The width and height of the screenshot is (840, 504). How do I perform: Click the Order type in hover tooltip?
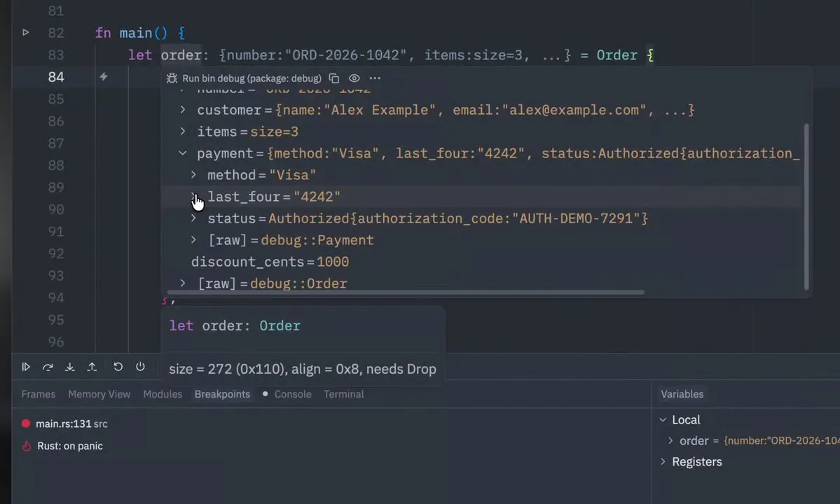click(280, 325)
